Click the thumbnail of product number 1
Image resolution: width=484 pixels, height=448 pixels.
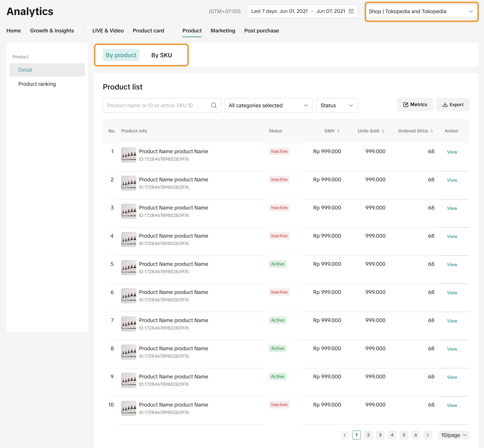pyautogui.click(x=129, y=155)
